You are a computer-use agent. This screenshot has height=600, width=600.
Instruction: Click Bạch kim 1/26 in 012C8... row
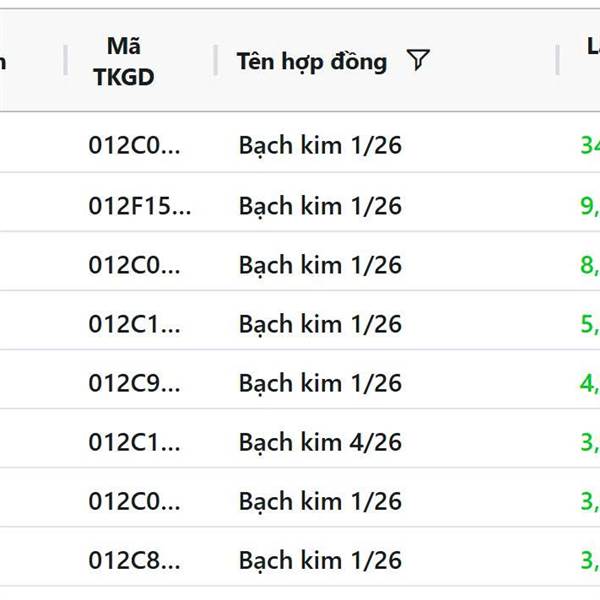320,561
